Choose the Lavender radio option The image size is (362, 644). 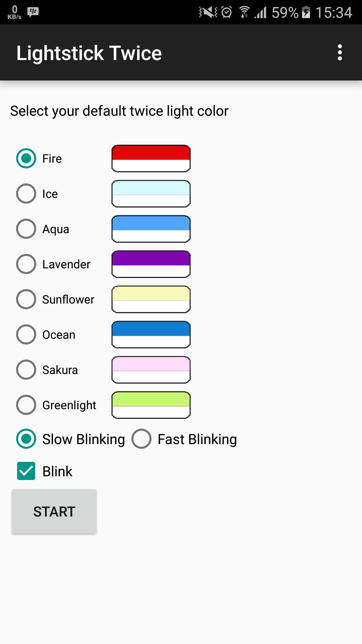click(x=26, y=264)
